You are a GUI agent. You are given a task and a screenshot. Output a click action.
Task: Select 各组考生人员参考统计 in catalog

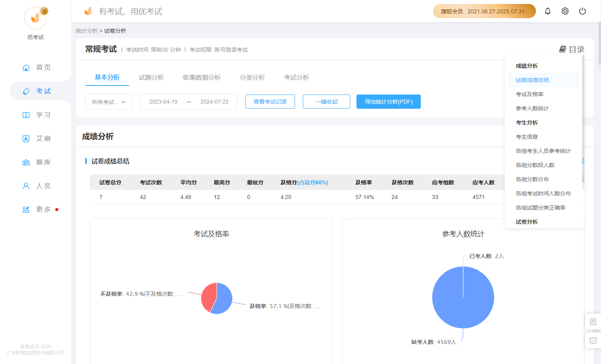pos(543,151)
